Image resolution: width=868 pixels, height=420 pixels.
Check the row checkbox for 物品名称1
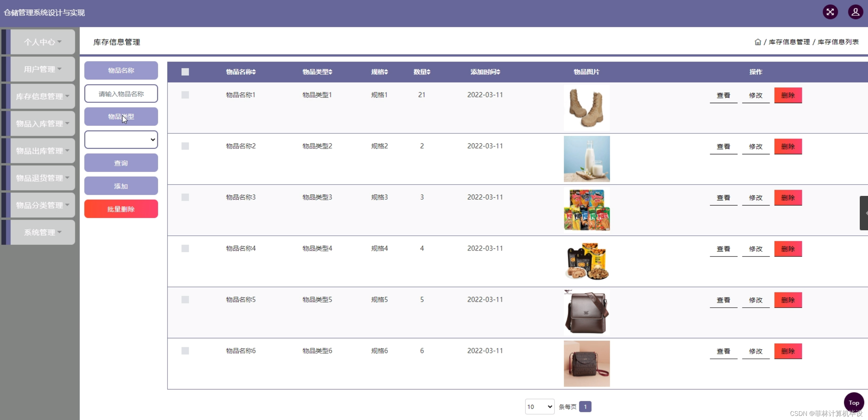(185, 95)
